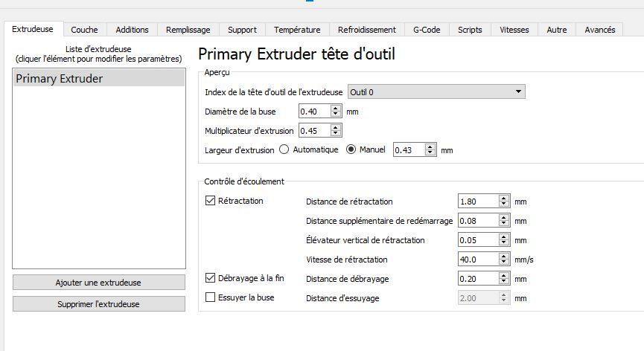
Task: Decrease Diamètre de la buse value
Action: coord(336,115)
